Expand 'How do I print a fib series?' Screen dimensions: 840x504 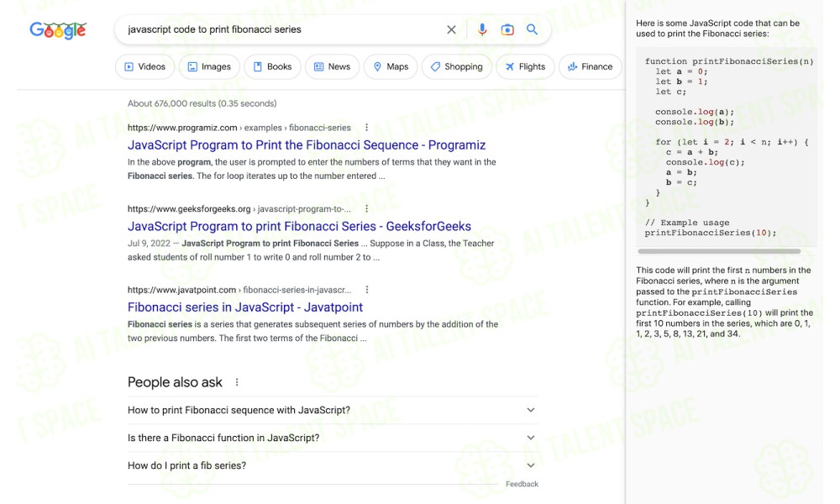333,465
